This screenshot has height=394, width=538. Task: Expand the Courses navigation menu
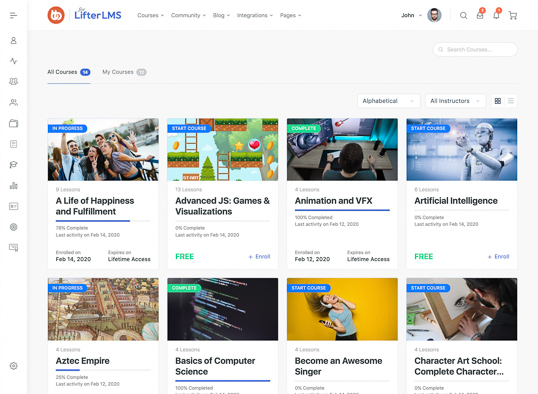pos(151,15)
